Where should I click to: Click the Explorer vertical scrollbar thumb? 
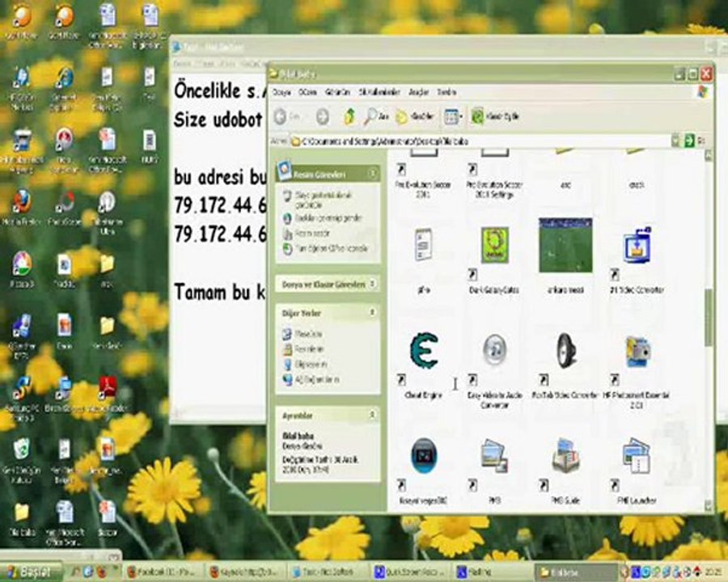pyautogui.click(x=708, y=318)
